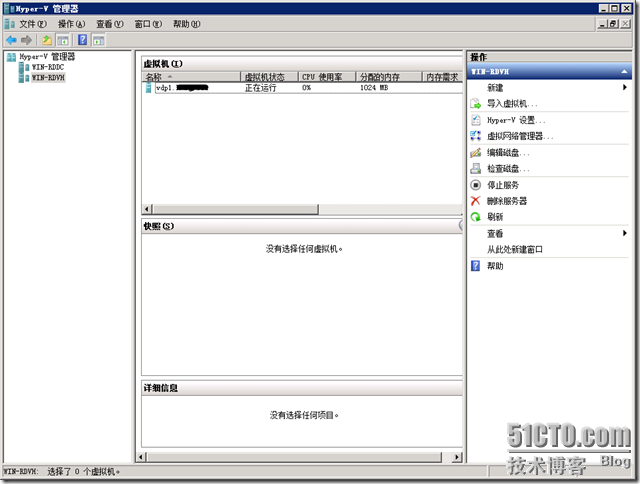Click the Hyper-V 设置 settings icon
The image size is (640, 484).
[x=476, y=120]
